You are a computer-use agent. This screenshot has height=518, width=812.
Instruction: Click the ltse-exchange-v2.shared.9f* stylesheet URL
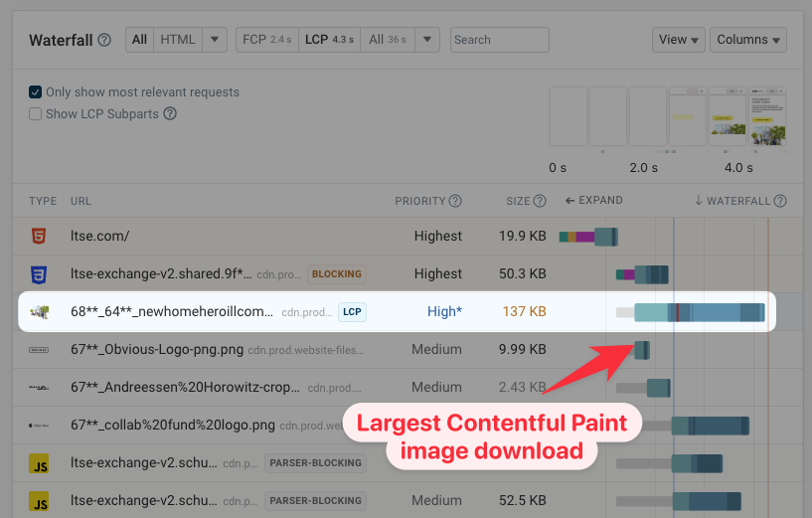point(161,274)
